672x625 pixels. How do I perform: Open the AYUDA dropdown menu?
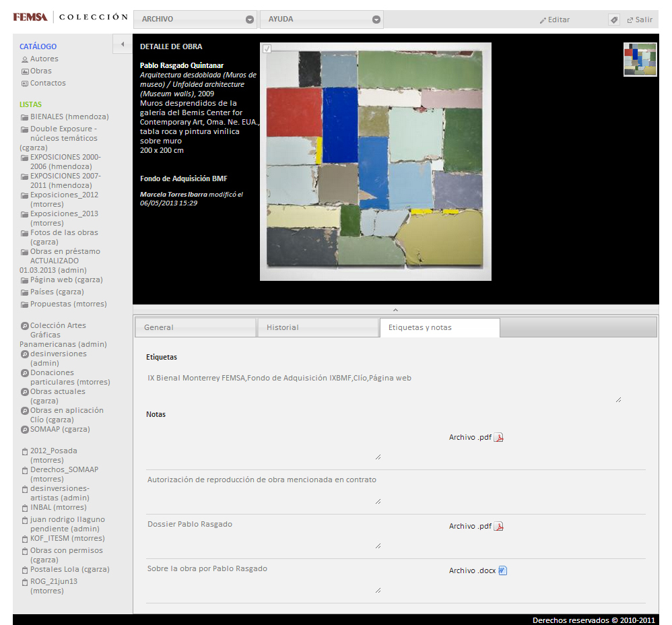click(x=321, y=20)
